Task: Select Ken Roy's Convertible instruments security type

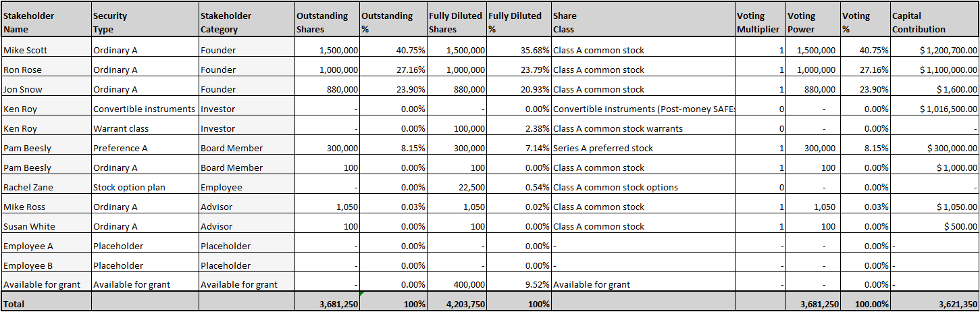Action: [x=145, y=109]
